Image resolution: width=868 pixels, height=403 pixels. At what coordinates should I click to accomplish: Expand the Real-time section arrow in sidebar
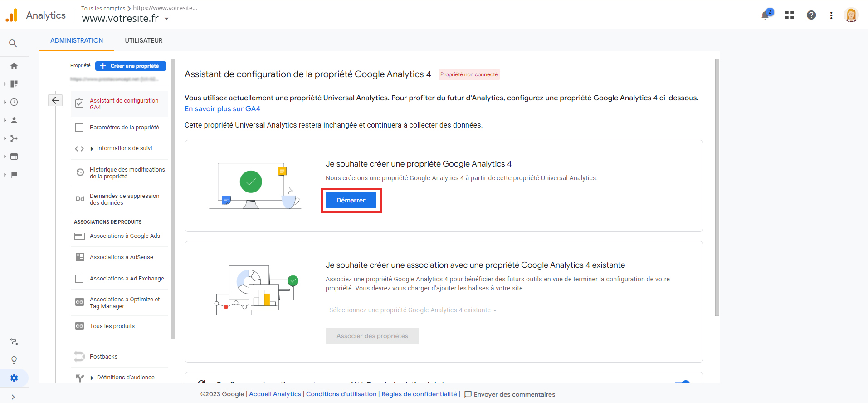click(x=5, y=102)
